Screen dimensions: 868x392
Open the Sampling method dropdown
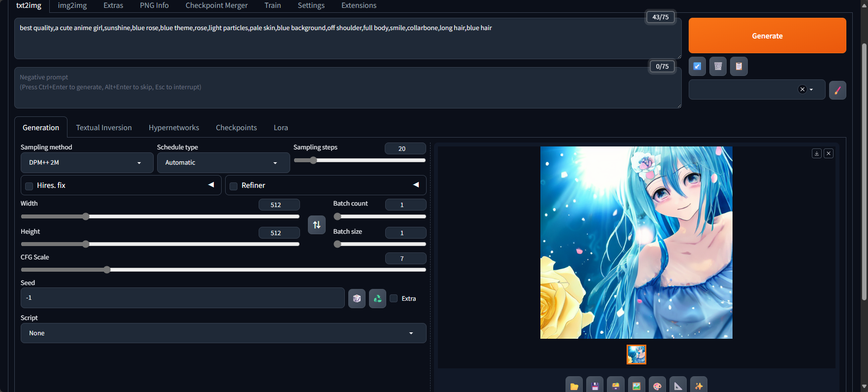(87, 163)
